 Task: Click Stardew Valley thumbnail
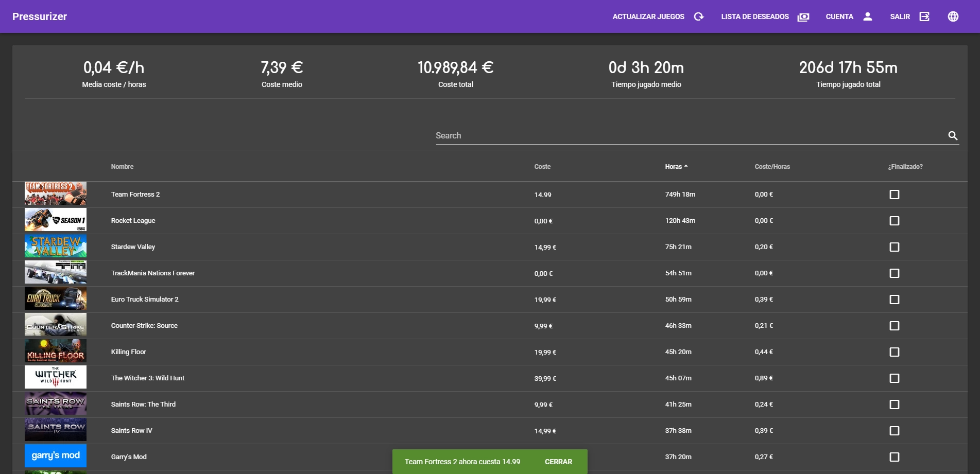pyautogui.click(x=56, y=246)
